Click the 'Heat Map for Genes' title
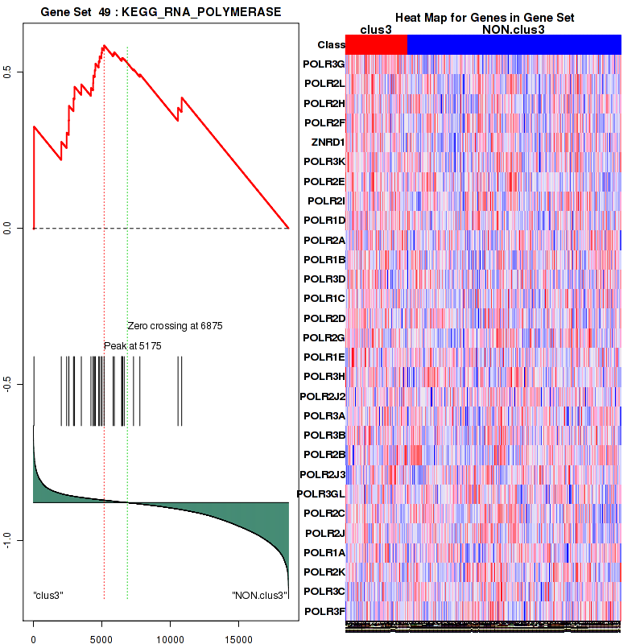 (x=484, y=18)
